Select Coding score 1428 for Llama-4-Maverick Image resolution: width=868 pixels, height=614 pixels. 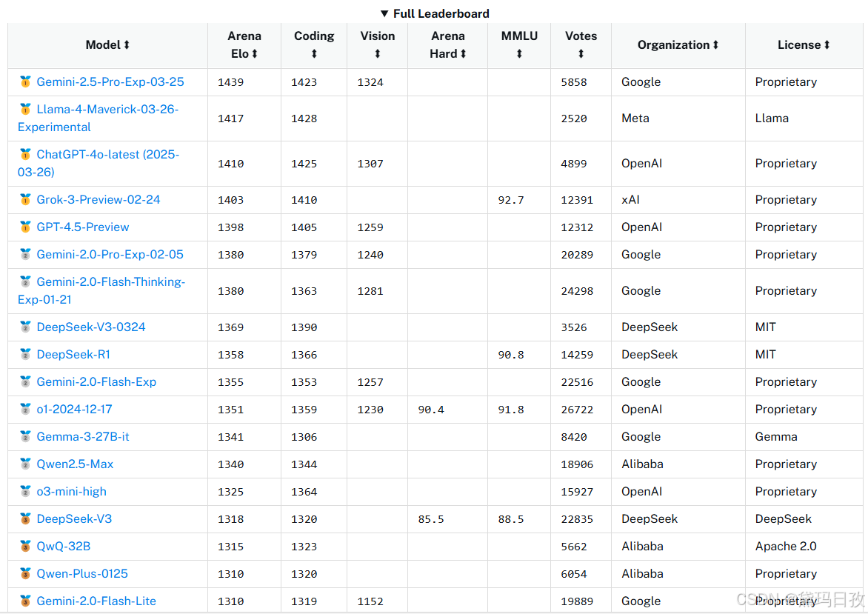304,118
